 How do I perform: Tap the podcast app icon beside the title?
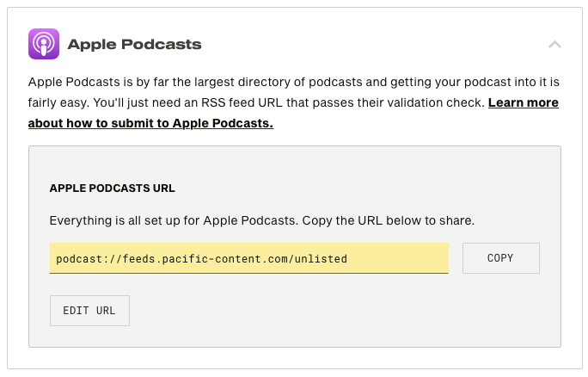tap(43, 44)
